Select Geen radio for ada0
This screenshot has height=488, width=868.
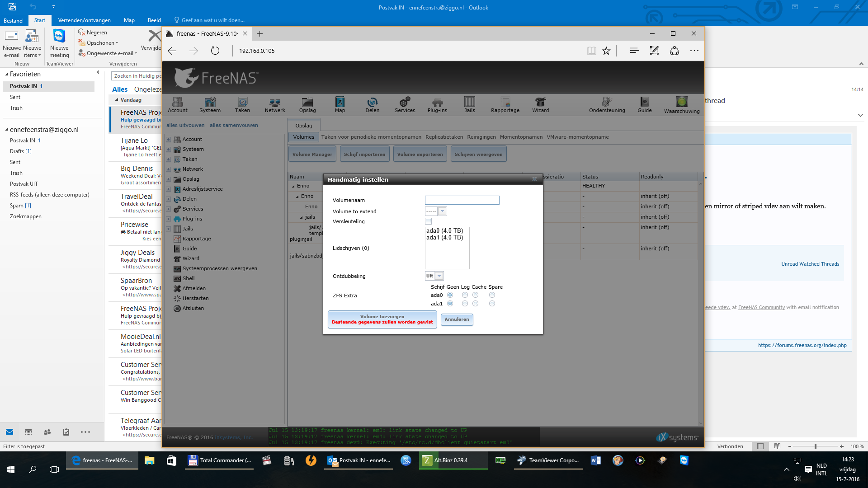coord(450,295)
